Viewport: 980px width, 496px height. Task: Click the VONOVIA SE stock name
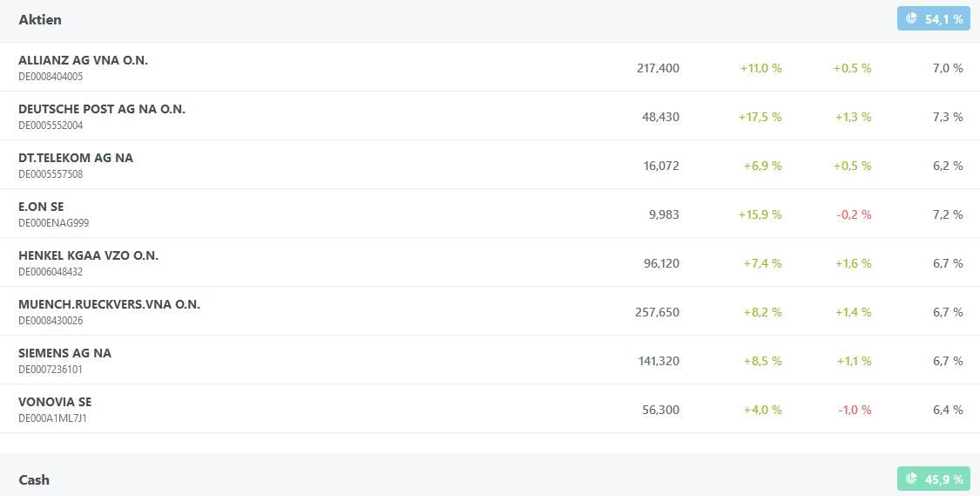pos(55,402)
